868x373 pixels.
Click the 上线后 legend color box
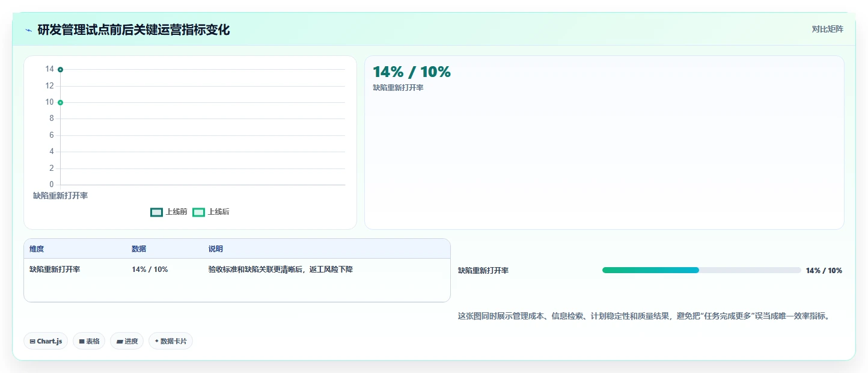click(x=199, y=212)
